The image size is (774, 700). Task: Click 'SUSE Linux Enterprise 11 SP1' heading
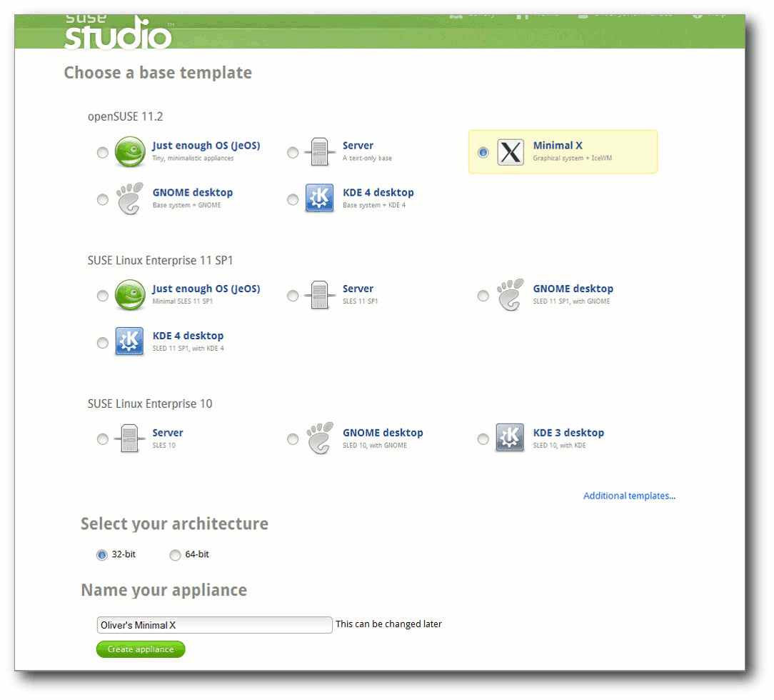tap(161, 260)
